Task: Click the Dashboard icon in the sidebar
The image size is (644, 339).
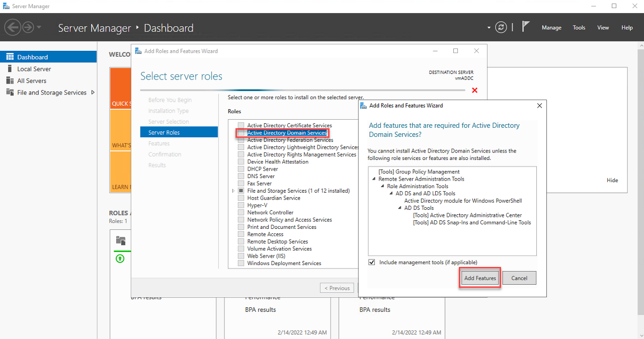Action: [x=10, y=57]
